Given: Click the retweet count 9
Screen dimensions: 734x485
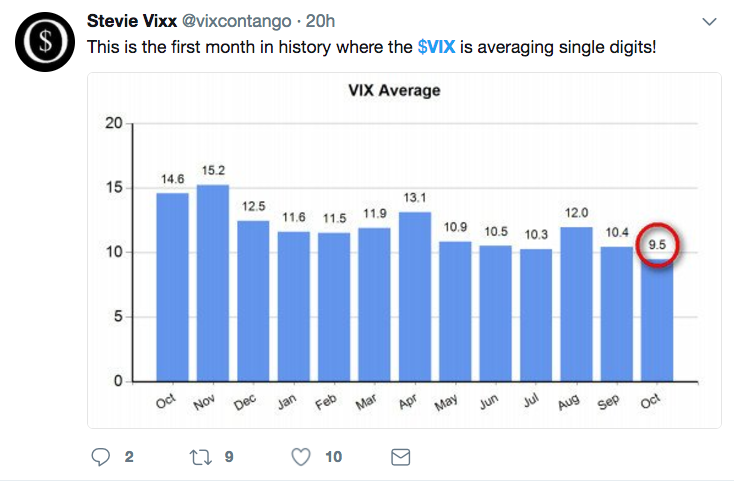Looking at the screenshot, I should coord(229,457).
